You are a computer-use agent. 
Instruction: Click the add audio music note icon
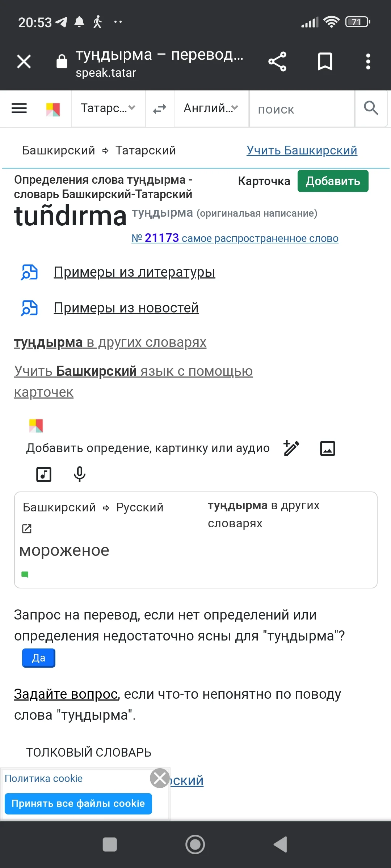43,474
